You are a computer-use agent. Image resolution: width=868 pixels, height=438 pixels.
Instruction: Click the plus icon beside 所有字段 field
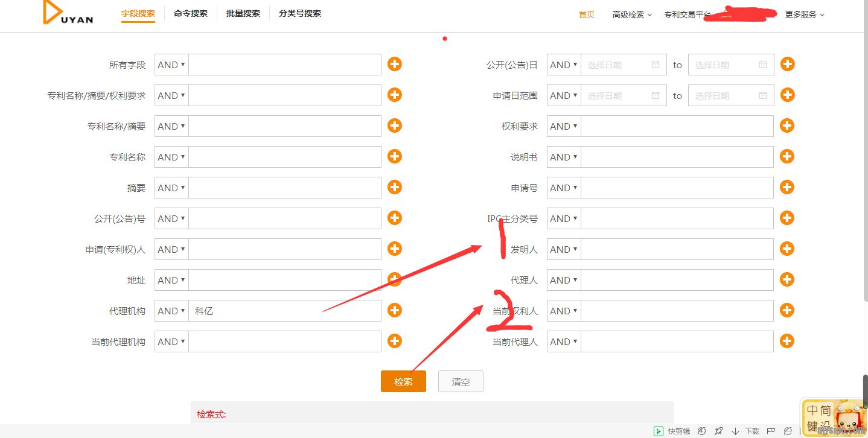[x=395, y=64]
